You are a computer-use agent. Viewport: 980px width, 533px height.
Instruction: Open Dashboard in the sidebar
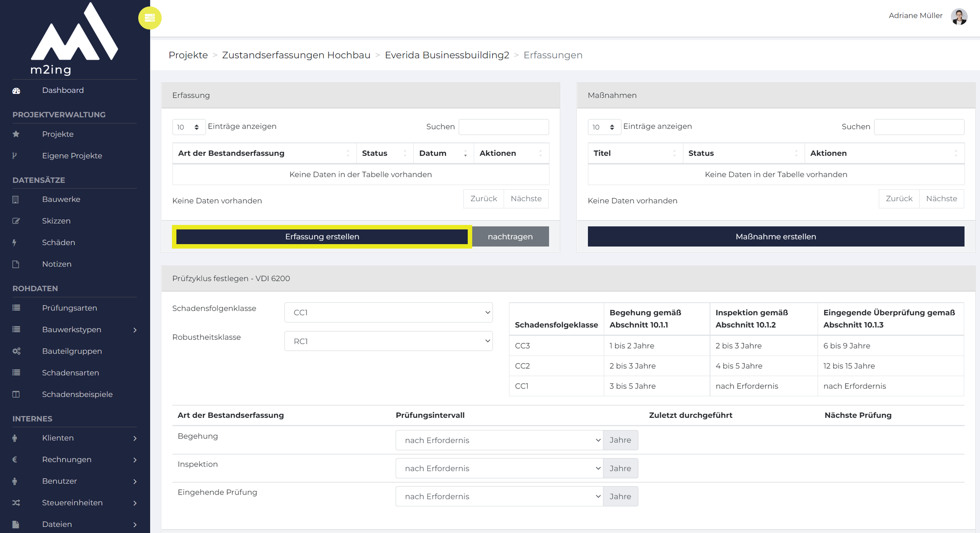point(63,90)
